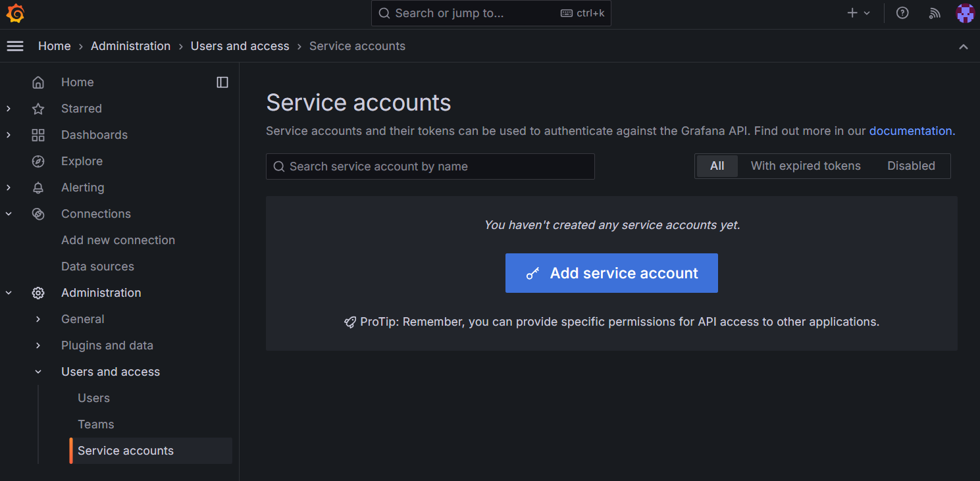Click the Grafana logo
This screenshot has width=980, height=481.
14,13
